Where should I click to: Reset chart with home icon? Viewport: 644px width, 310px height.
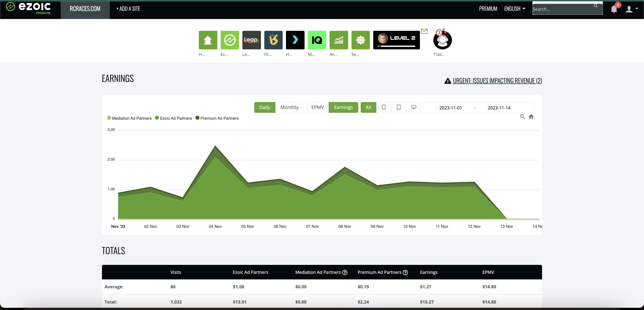point(531,117)
